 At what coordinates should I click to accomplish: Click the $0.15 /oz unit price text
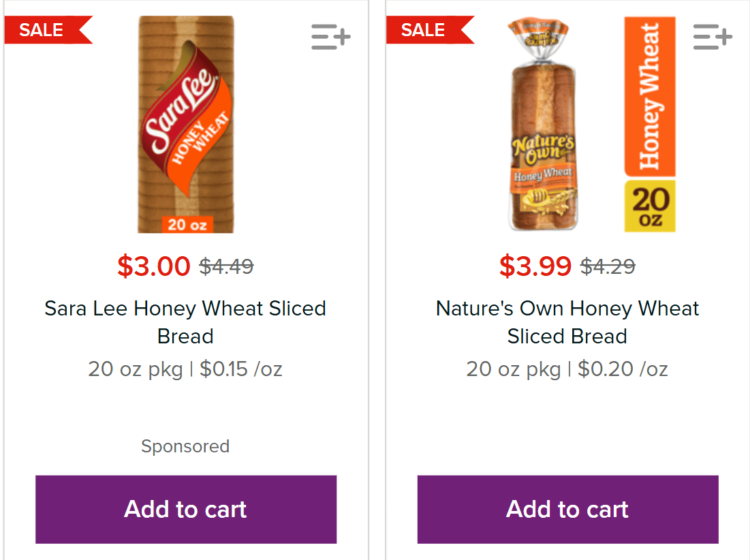click(240, 369)
